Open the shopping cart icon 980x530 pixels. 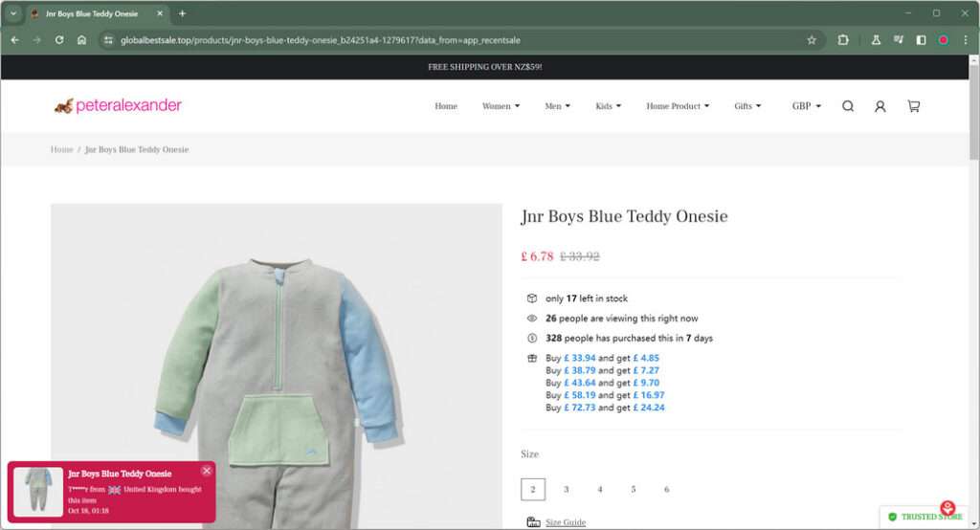(x=913, y=106)
